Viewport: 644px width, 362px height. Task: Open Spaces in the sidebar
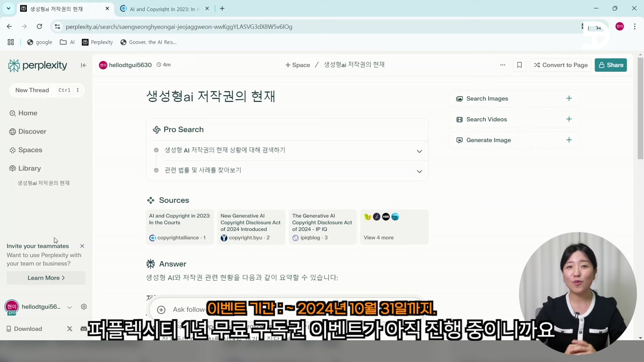point(25,150)
